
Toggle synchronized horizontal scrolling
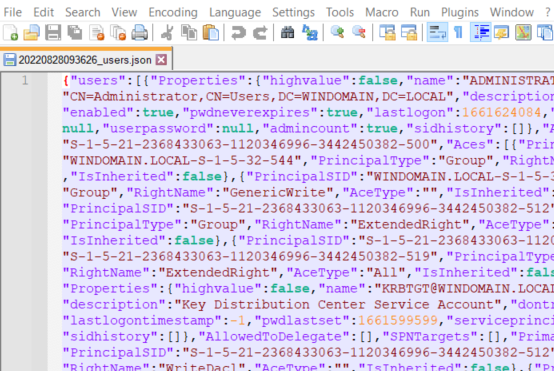pyautogui.click(x=409, y=33)
